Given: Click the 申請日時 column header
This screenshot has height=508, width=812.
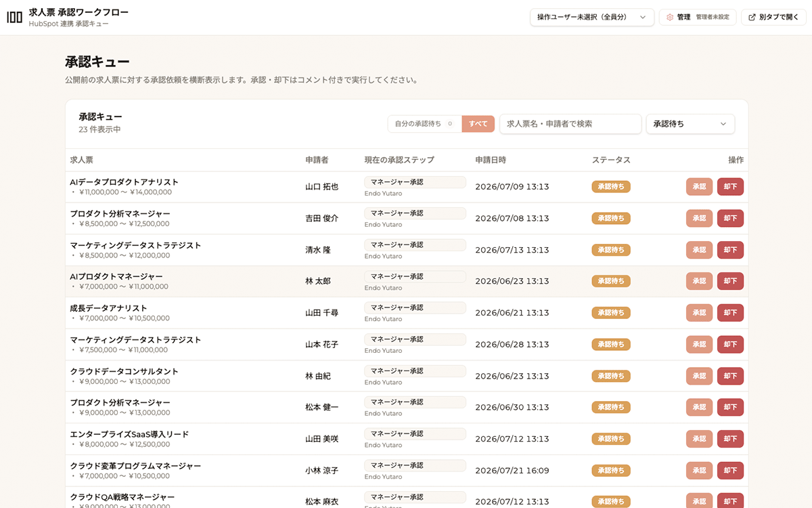Looking at the screenshot, I should tap(491, 161).
